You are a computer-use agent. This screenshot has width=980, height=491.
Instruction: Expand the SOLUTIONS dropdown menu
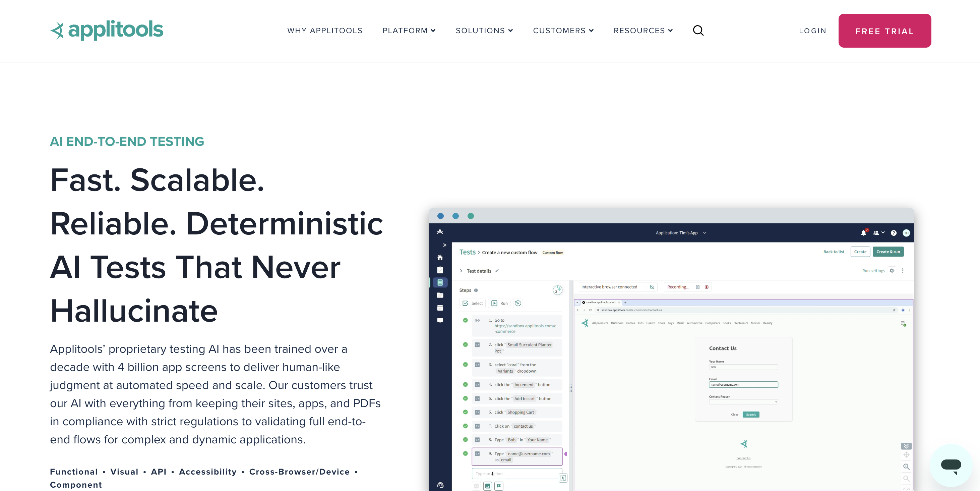pyautogui.click(x=484, y=31)
